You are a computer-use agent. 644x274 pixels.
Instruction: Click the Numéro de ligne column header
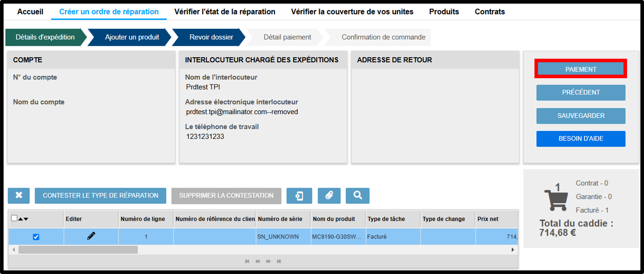146,219
